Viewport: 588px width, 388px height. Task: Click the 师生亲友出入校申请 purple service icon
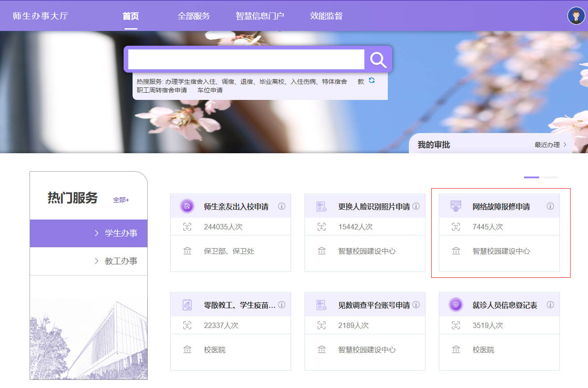coord(187,206)
